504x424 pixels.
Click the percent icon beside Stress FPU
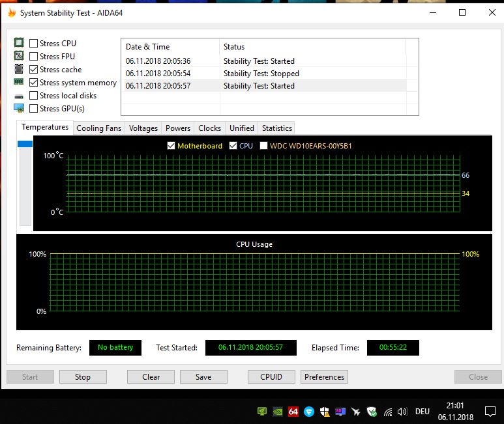click(19, 55)
